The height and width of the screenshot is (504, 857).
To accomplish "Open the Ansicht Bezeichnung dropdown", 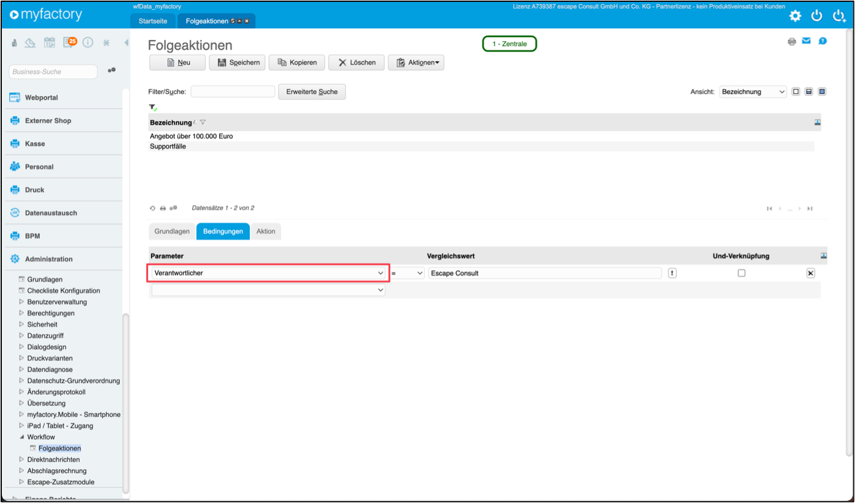I will coord(753,91).
